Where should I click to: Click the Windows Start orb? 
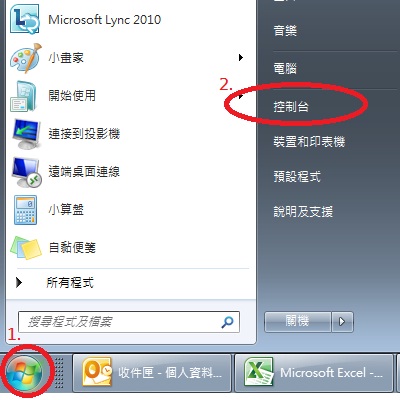click(24, 373)
